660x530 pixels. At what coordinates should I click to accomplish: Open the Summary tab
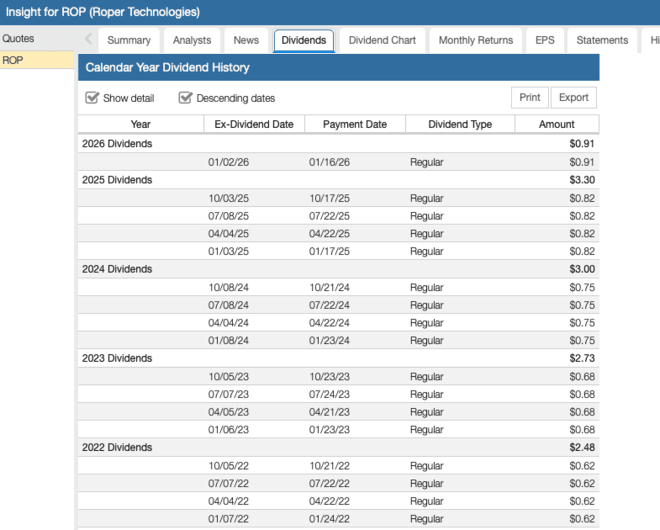(x=128, y=40)
